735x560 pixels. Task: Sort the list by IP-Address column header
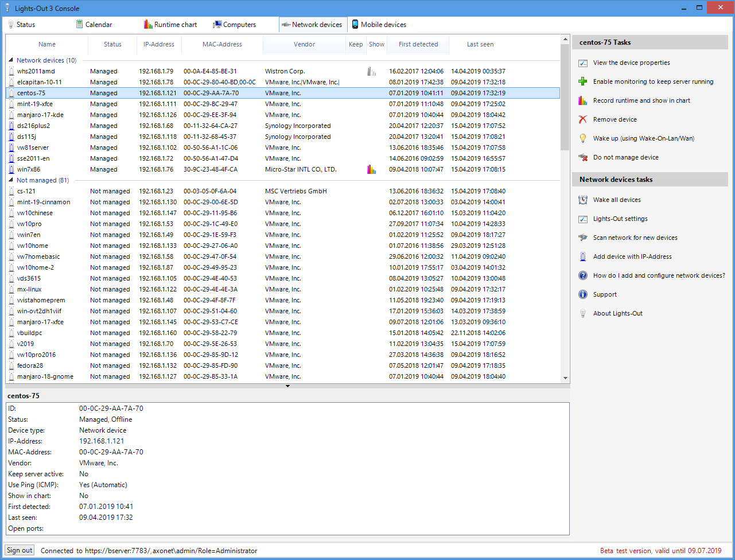click(x=159, y=44)
